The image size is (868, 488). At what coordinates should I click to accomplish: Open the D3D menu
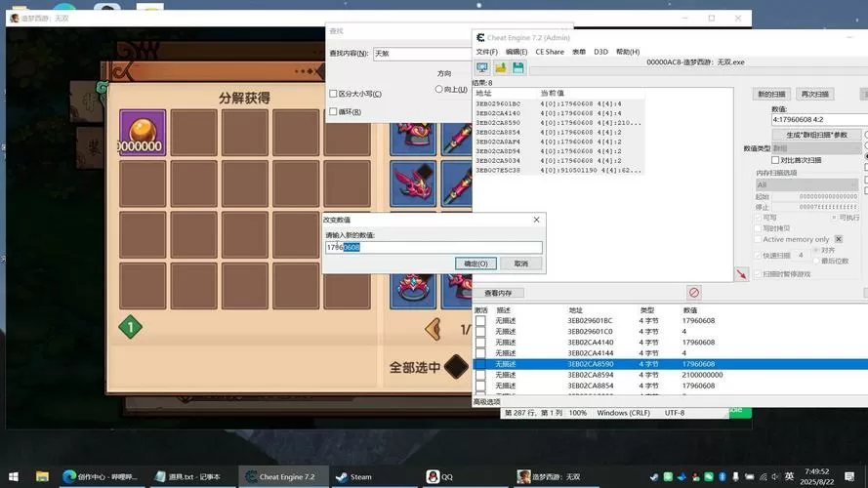tap(600, 52)
